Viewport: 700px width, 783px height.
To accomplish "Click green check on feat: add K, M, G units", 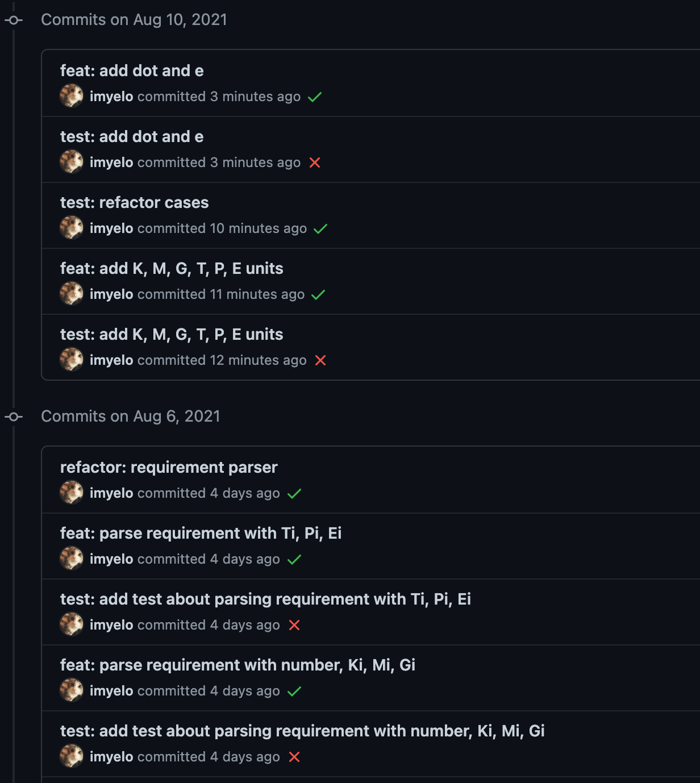I will (x=318, y=295).
